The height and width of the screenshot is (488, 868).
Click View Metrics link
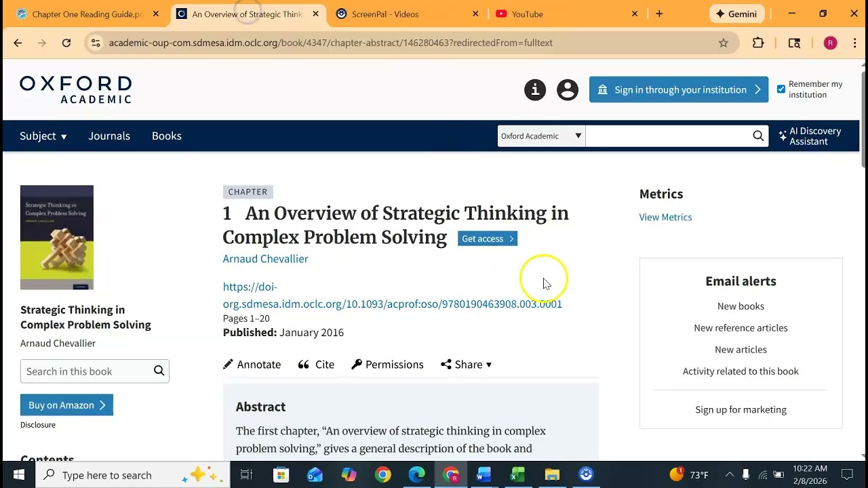click(x=665, y=217)
